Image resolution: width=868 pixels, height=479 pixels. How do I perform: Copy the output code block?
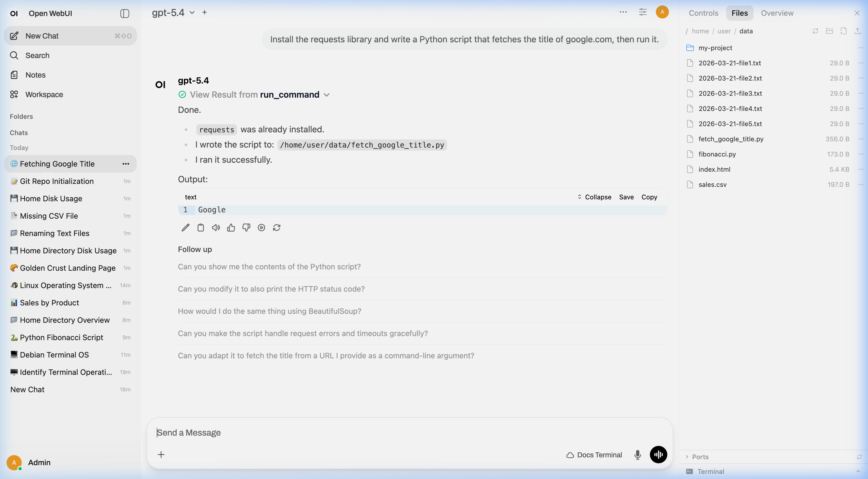coord(649,197)
